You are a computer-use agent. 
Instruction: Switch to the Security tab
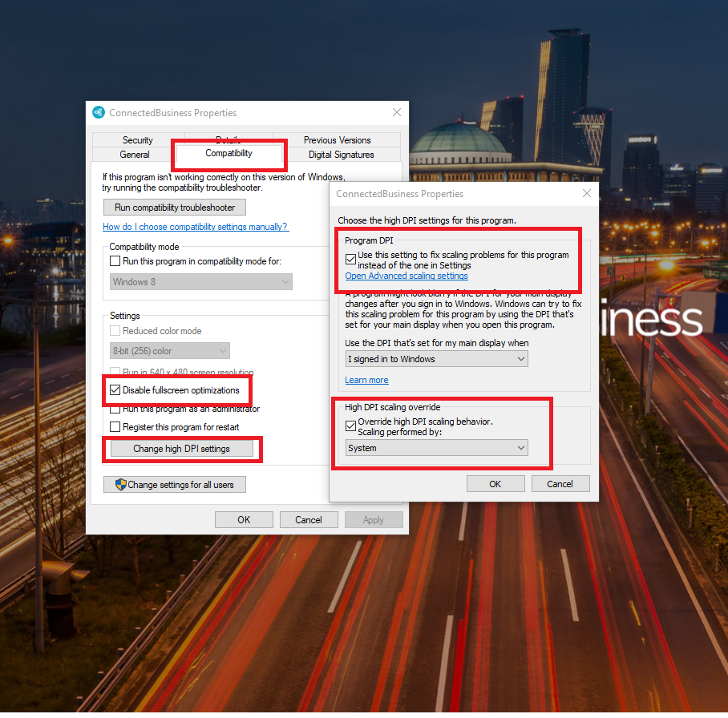coord(137,140)
